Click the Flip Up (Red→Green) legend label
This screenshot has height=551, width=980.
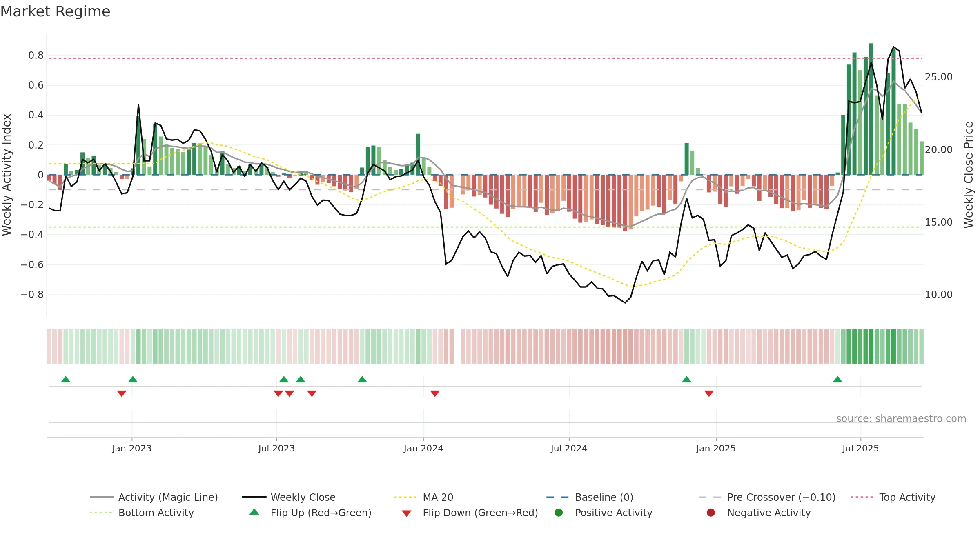pos(321,513)
